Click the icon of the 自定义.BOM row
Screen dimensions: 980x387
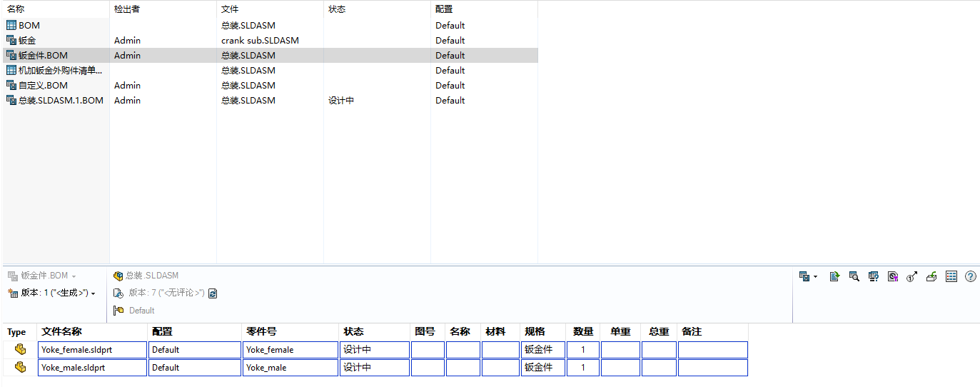click(x=11, y=85)
